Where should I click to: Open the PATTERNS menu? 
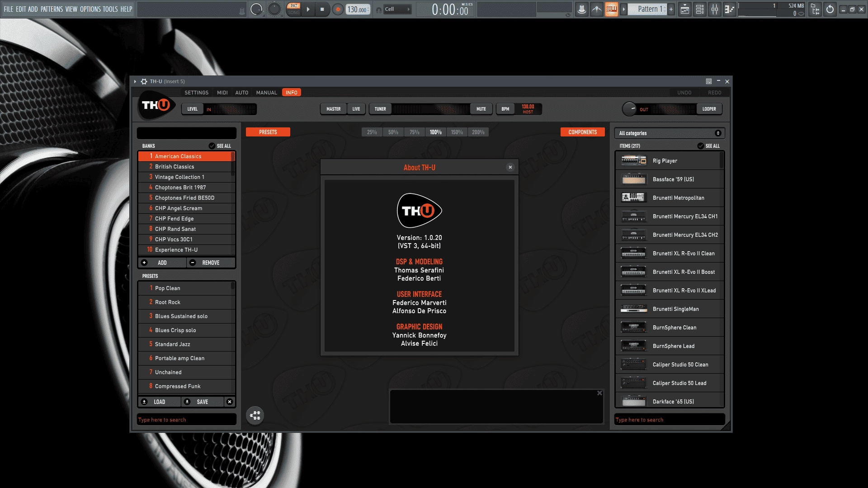point(52,9)
